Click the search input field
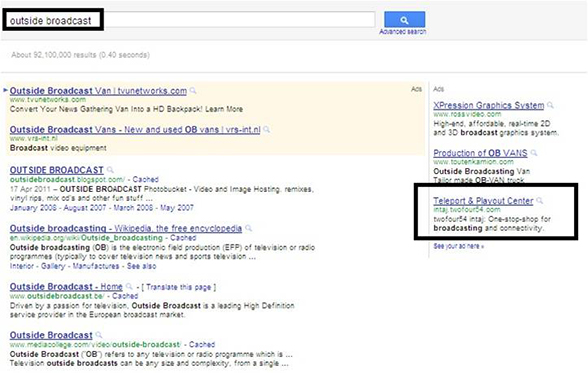Screen dimensions: 588x373 click(x=189, y=20)
